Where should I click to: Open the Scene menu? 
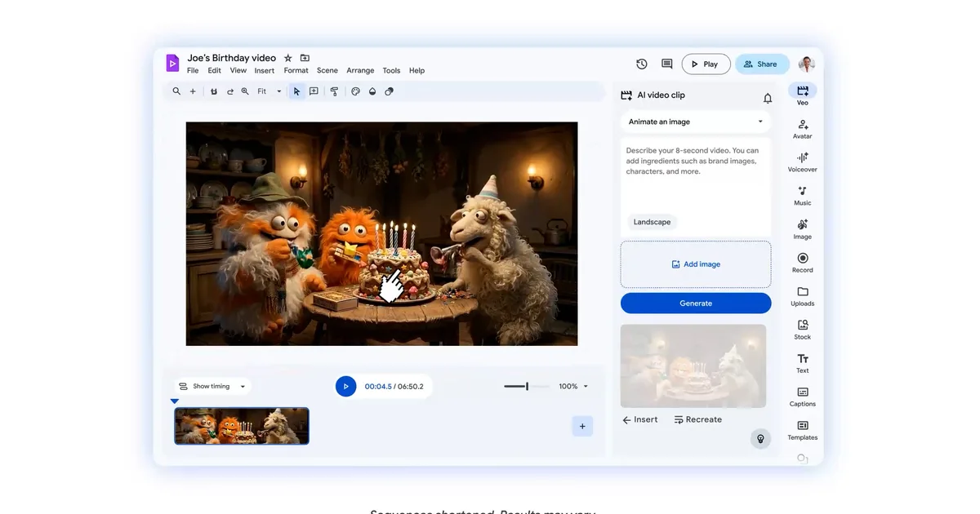[327, 70]
